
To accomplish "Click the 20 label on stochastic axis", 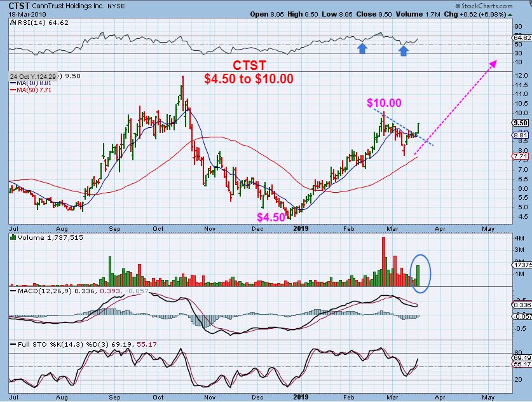I will tap(518, 380).
